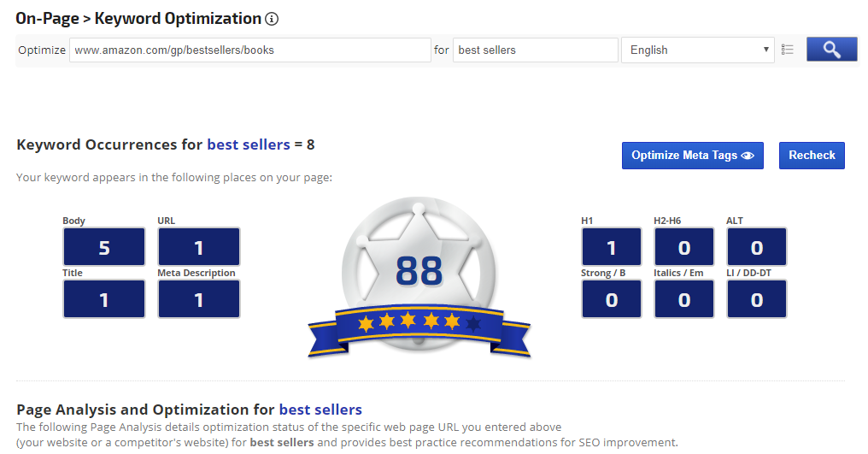Focus the keyword field containing best sellers
The image size is (868, 454).
[x=535, y=50]
